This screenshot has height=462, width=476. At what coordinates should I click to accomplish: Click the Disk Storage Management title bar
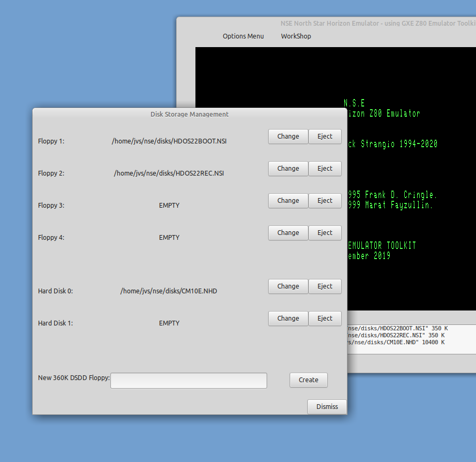(x=190, y=114)
